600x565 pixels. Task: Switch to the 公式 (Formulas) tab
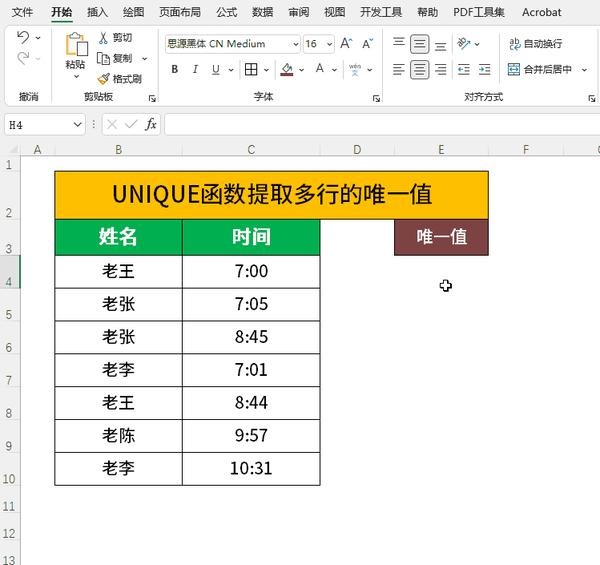pos(227,12)
